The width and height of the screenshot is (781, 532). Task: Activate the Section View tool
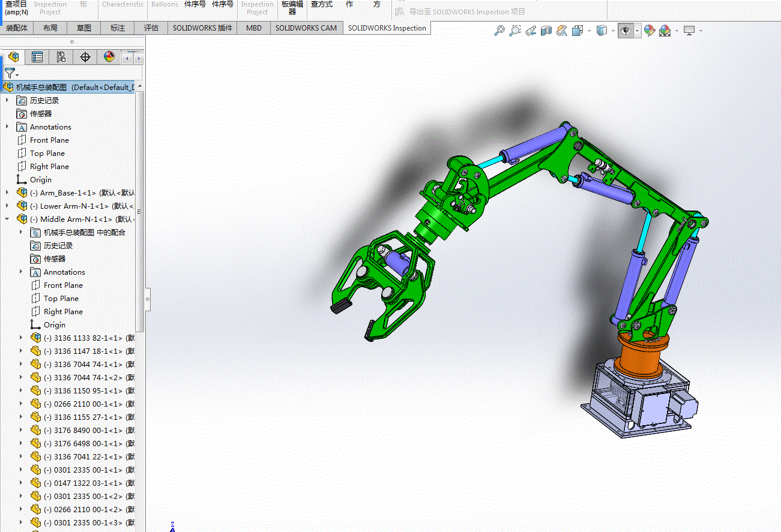(546, 31)
